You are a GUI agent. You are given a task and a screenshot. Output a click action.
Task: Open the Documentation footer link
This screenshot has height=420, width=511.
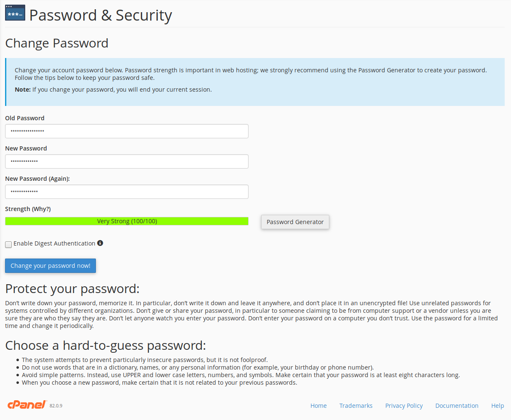tap(457, 406)
